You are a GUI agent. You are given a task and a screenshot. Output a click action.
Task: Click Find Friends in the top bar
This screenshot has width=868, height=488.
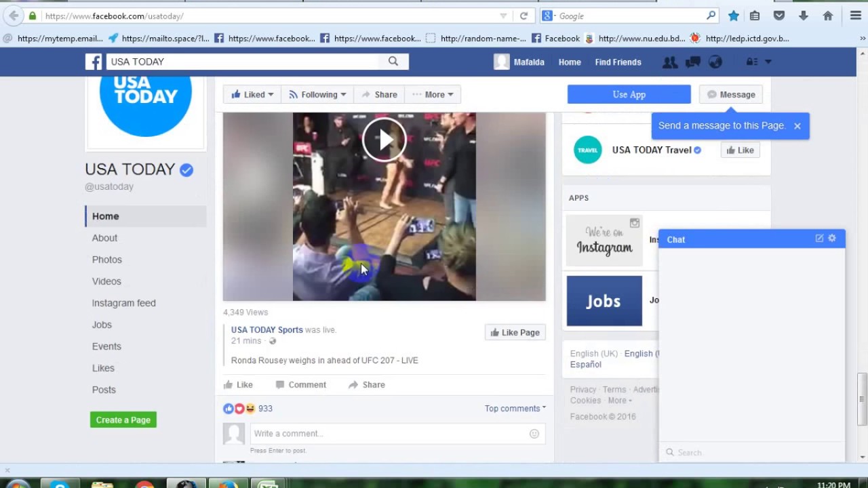pyautogui.click(x=618, y=62)
